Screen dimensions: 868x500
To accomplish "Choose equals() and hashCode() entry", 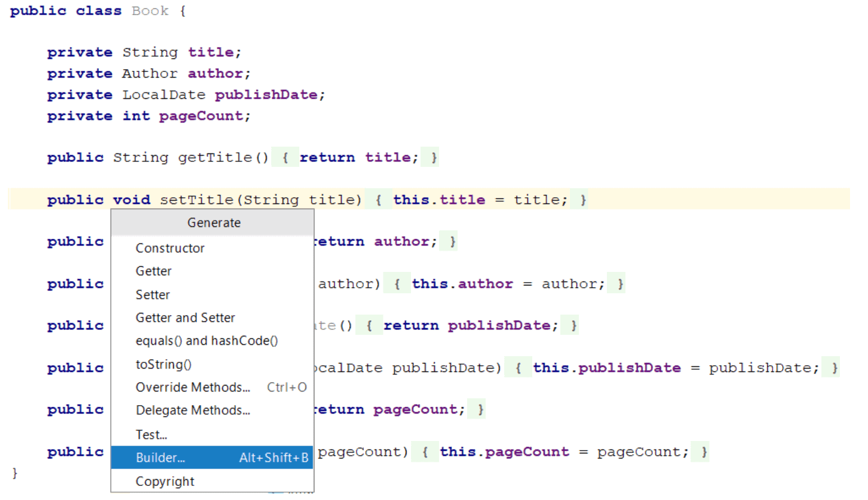I will [x=212, y=341].
